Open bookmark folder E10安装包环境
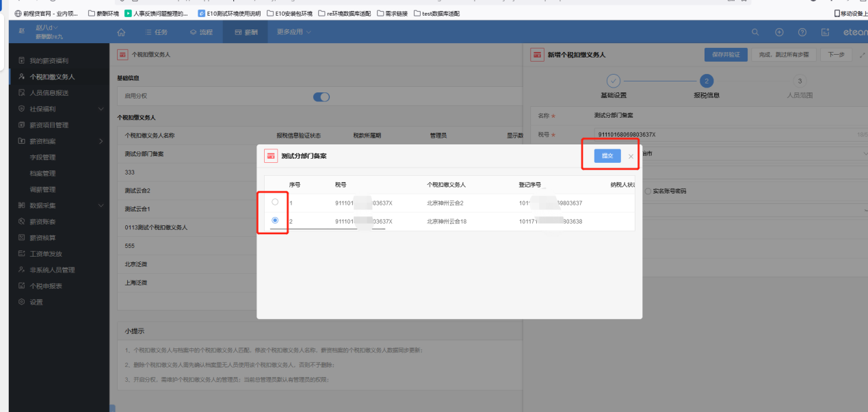This screenshot has height=412, width=868. pos(289,13)
